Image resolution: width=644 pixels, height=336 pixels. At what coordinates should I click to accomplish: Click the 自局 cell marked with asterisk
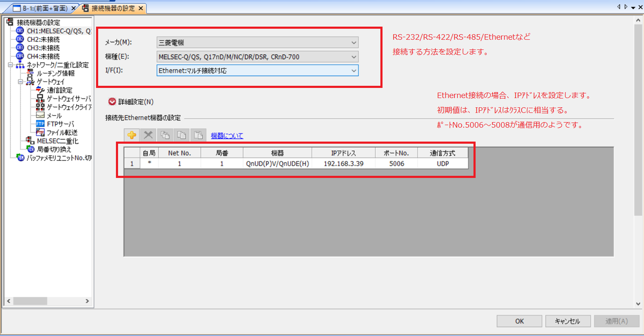[x=149, y=163]
